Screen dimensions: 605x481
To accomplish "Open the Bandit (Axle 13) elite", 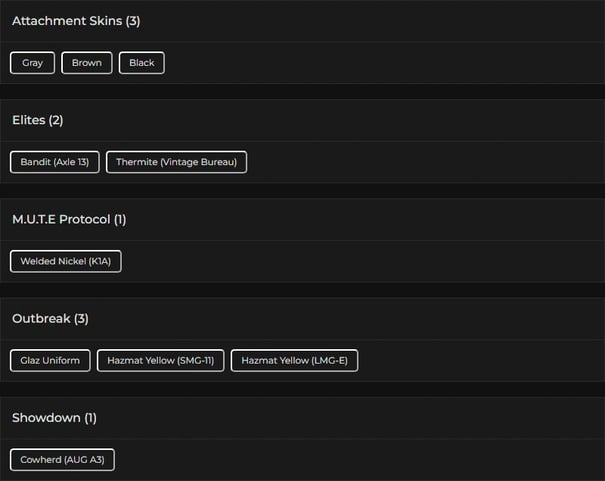I will (55, 162).
